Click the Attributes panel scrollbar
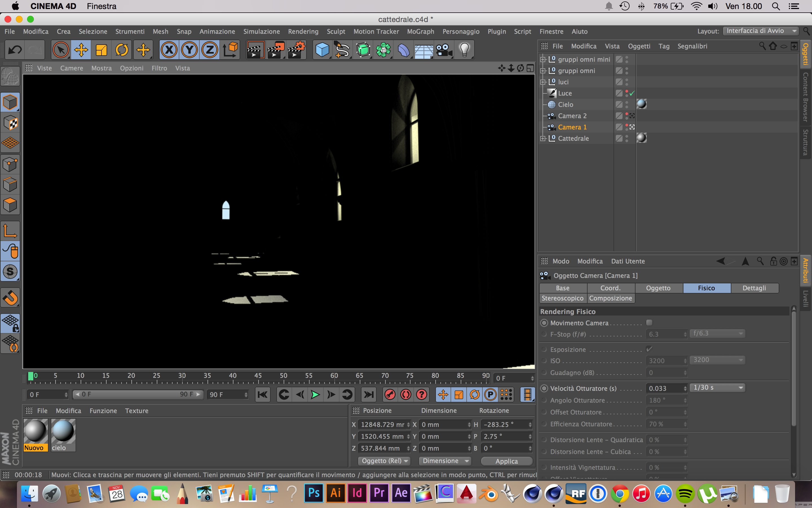Viewport: 812px width, 508px height. (x=794, y=369)
